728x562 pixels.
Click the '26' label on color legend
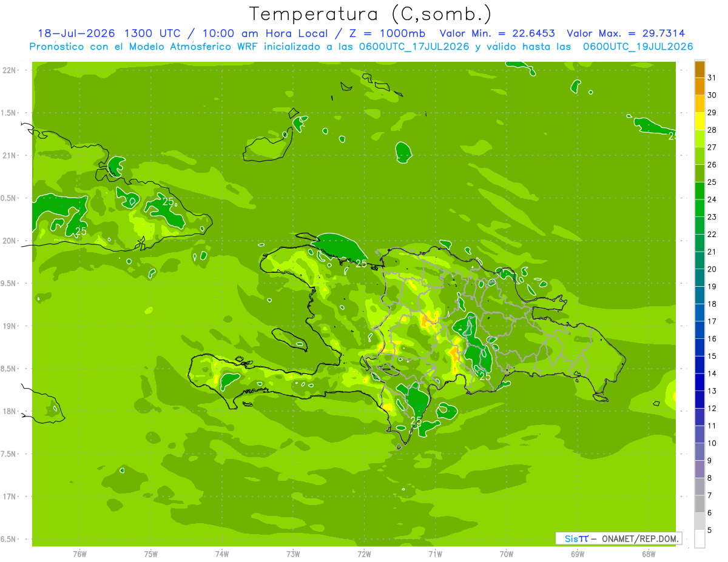(712, 165)
